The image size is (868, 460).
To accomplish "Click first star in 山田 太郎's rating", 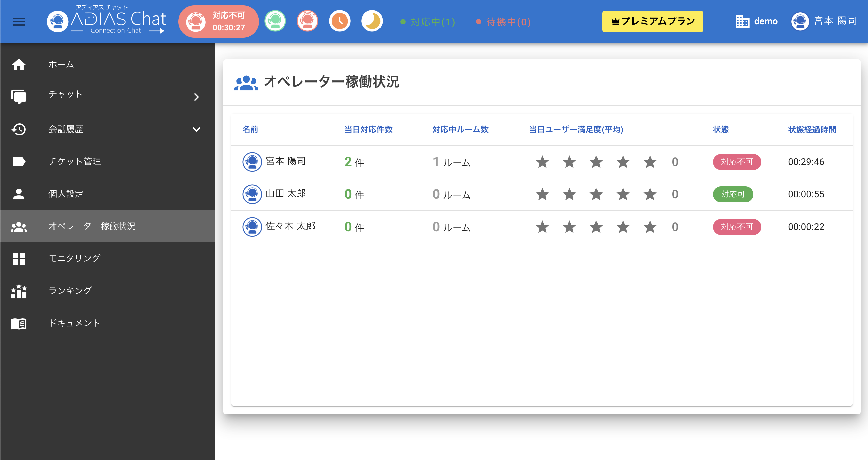I will (542, 194).
